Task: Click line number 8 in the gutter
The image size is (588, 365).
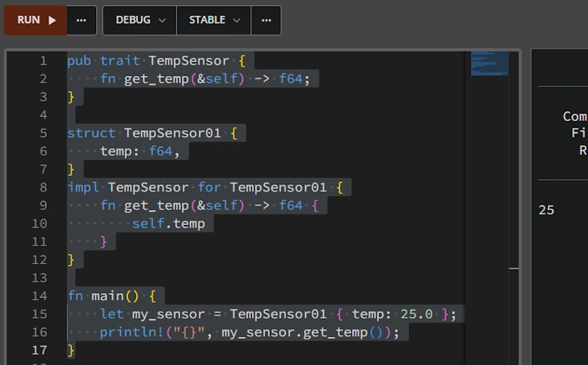Action: [43, 188]
